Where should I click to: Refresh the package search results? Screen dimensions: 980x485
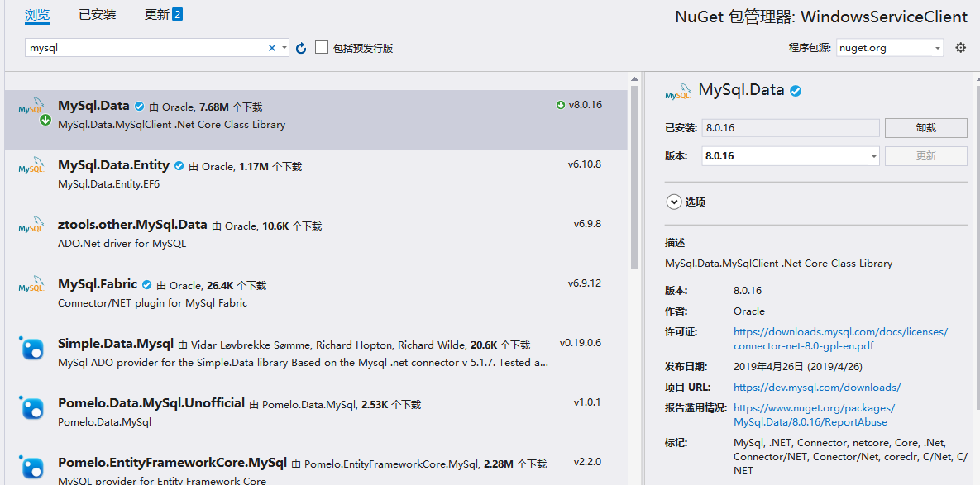[301, 48]
